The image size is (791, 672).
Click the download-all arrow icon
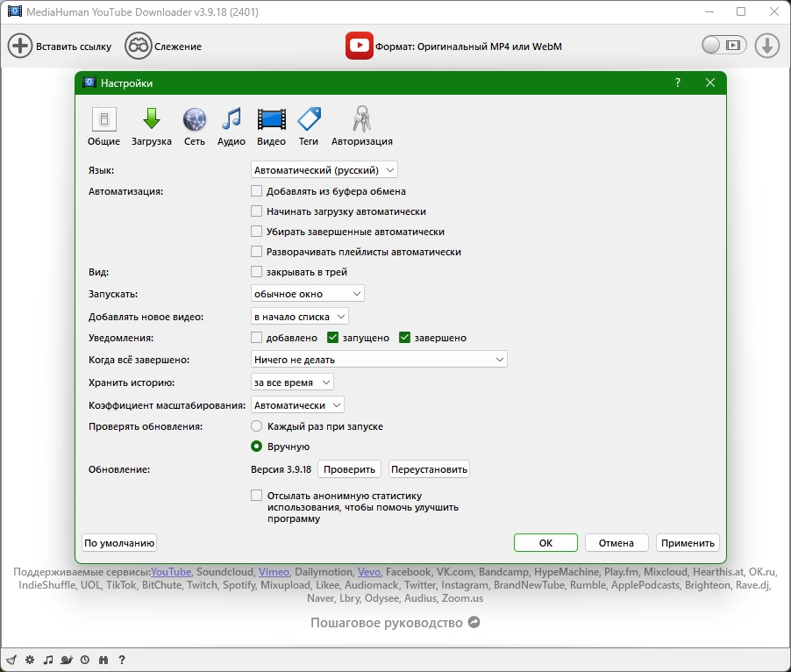(766, 46)
